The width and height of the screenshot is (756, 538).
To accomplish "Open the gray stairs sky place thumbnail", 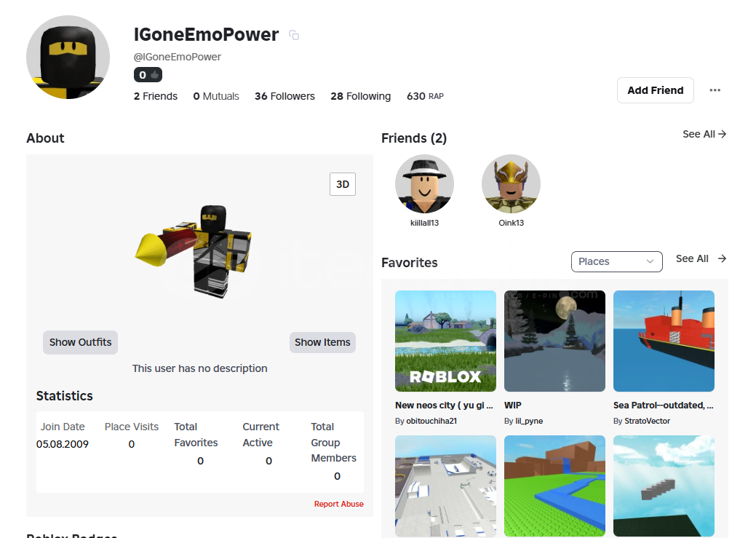I will click(x=664, y=486).
